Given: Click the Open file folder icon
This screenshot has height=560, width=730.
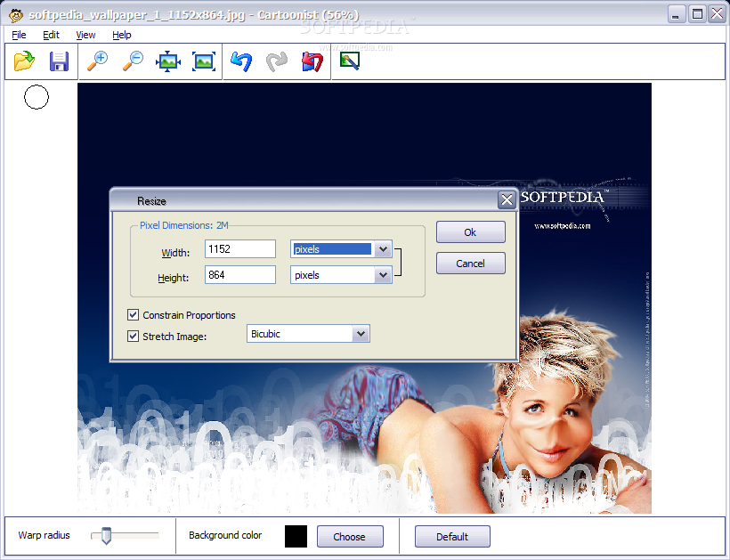Looking at the screenshot, I should pyautogui.click(x=24, y=61).
